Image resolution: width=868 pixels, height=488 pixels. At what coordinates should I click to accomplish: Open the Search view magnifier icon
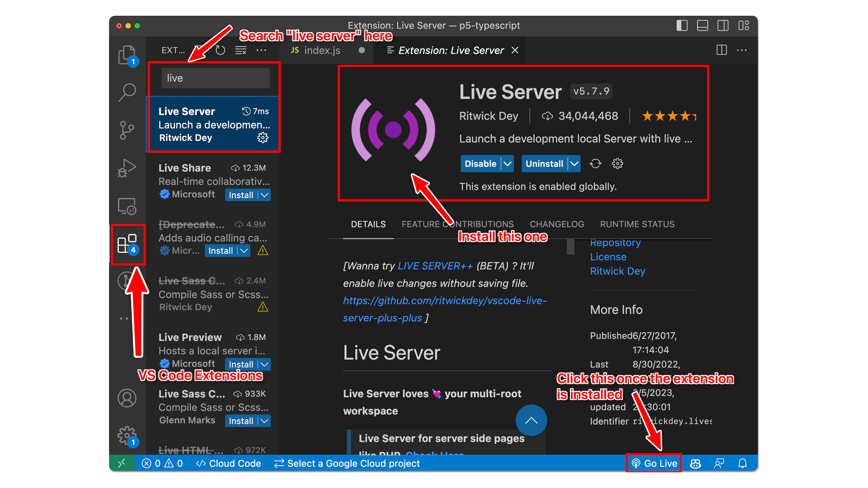pos(127,92)
